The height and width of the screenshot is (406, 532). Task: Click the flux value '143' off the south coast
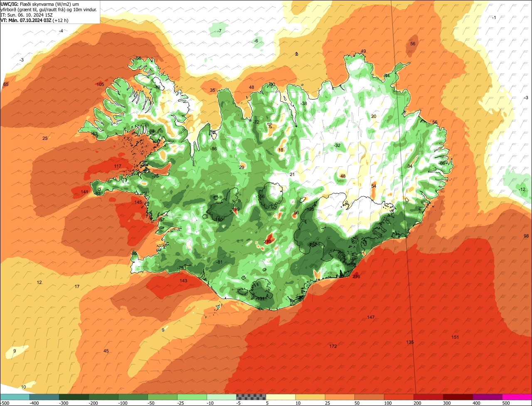[183, 281]
